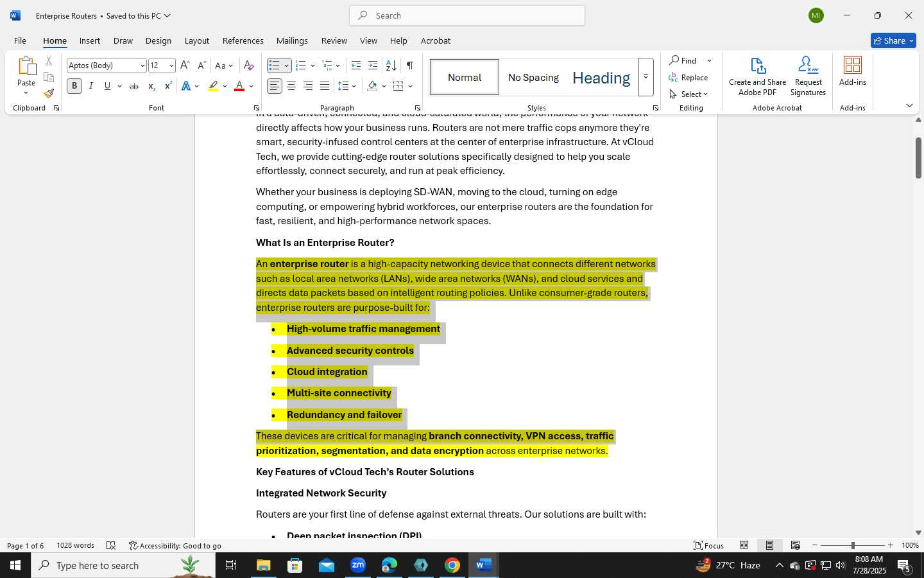Viewport: 924px width, 578px height.
Task: Sort the selected text alphabetically
Action: 391,66
